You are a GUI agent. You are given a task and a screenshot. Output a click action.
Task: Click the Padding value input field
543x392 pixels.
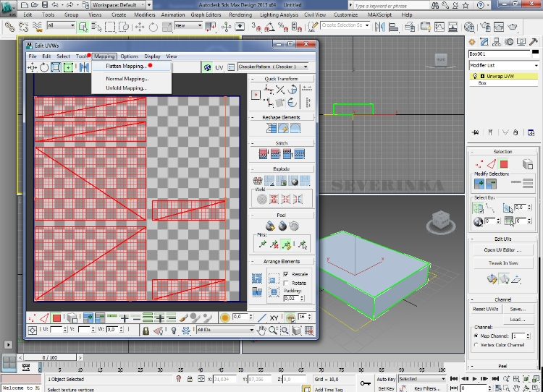[290, 298]
